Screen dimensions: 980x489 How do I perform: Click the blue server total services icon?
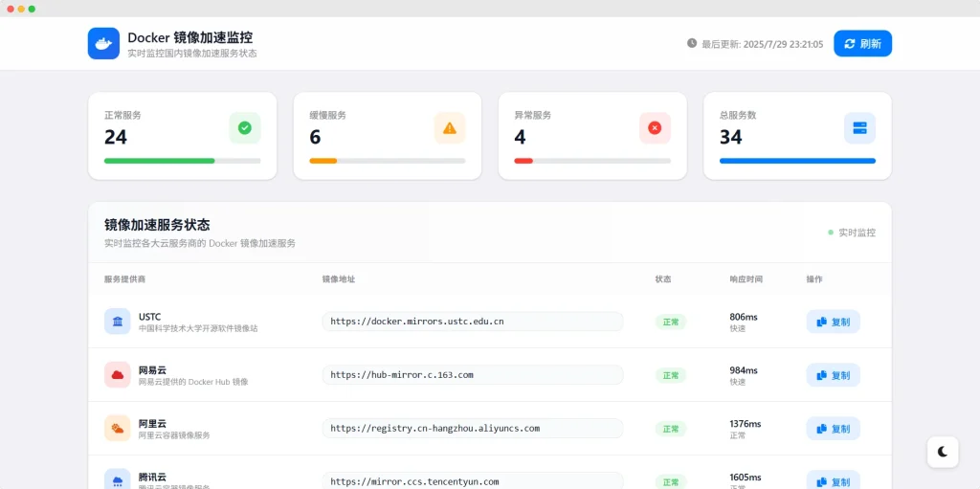point(860,128)
